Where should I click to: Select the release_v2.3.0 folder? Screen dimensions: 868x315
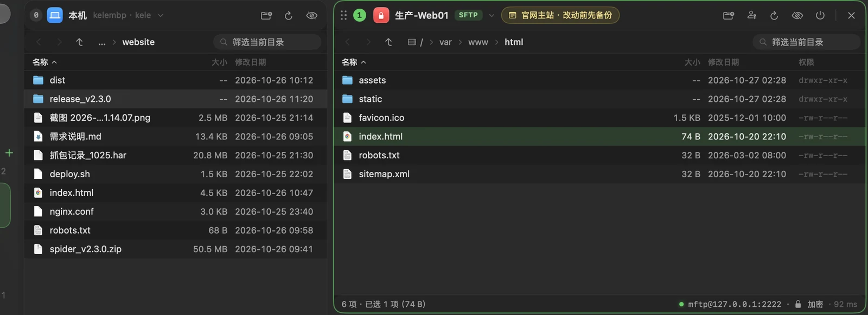[x=176, y=99]
